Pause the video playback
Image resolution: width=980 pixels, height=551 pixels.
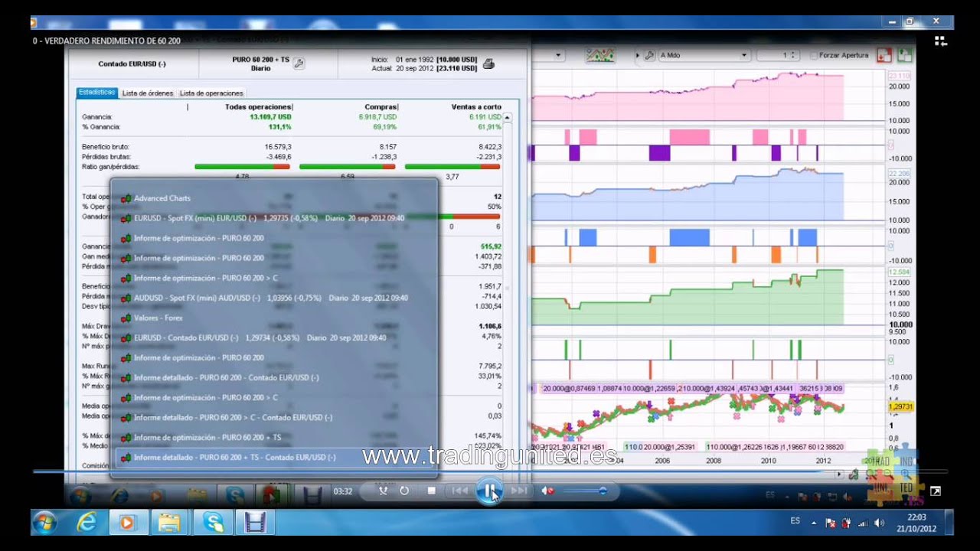489,491
